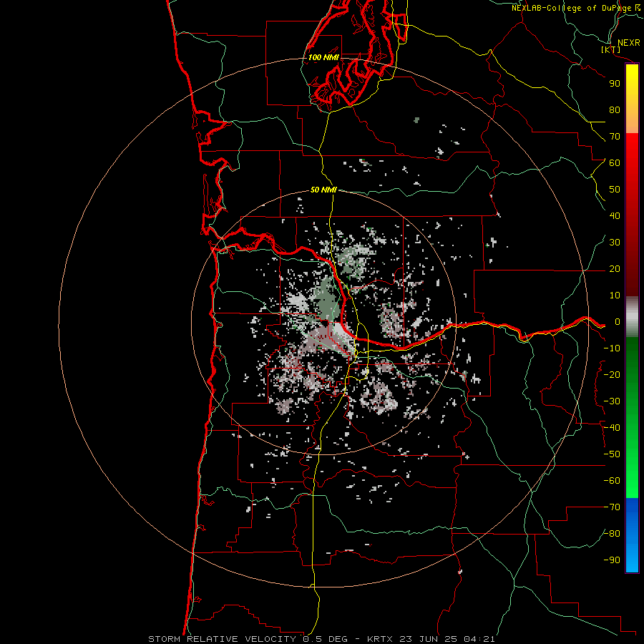644x644 pixels.
Task: Click the 80 value on the velocity scale
Action: pyautogui.click(x=615, y=109)
